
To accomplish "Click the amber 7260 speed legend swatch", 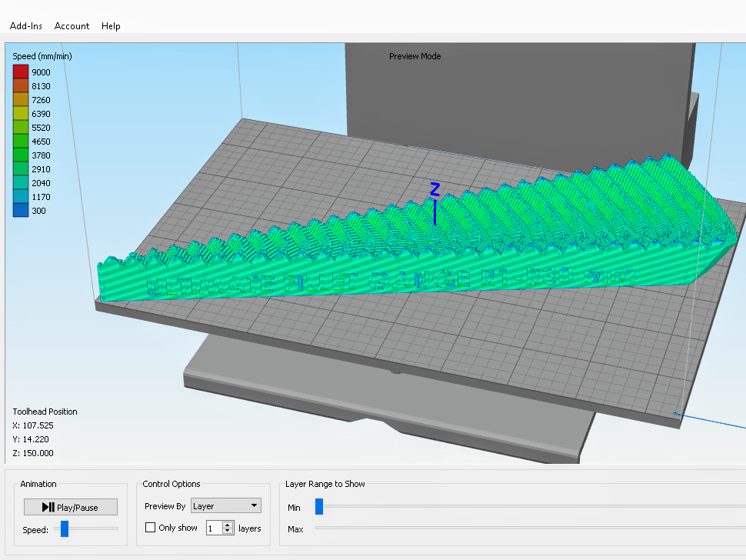I will tap(21, 99).
